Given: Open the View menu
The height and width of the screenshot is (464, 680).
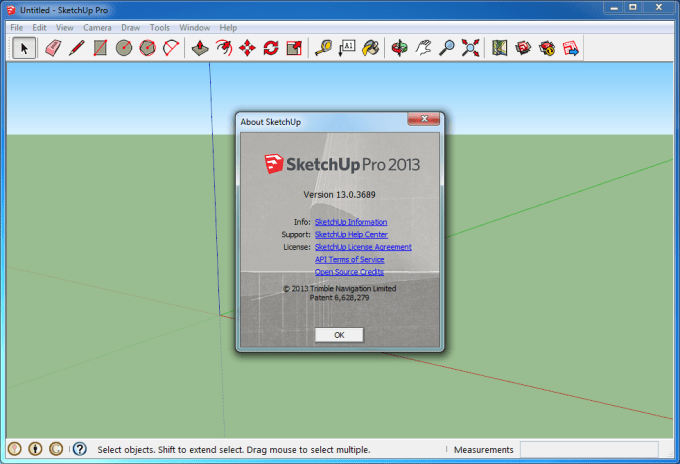Looking at the screenshot, I should [65, 28].
